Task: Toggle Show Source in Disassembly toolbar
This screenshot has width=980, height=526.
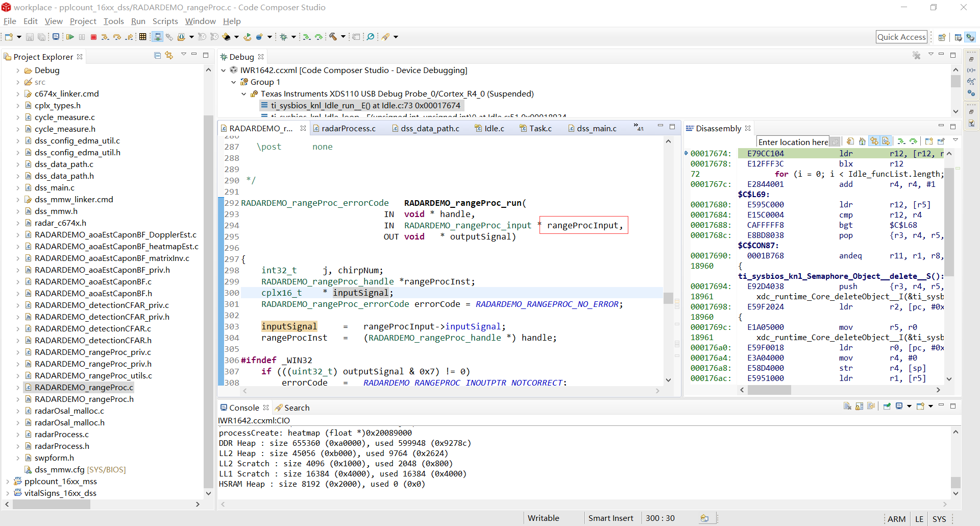Action: (x=886, y=141)
